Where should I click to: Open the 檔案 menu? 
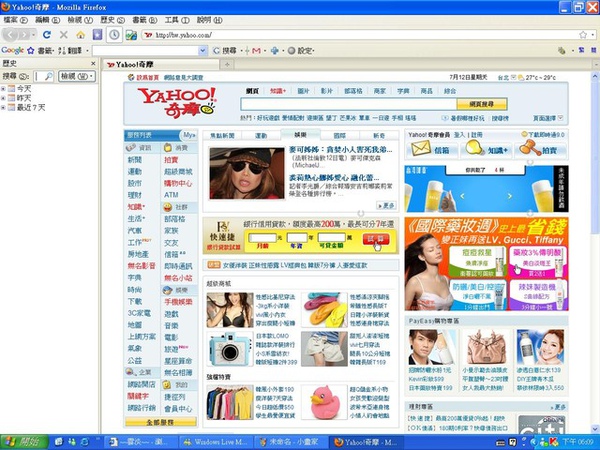point(15,20)
